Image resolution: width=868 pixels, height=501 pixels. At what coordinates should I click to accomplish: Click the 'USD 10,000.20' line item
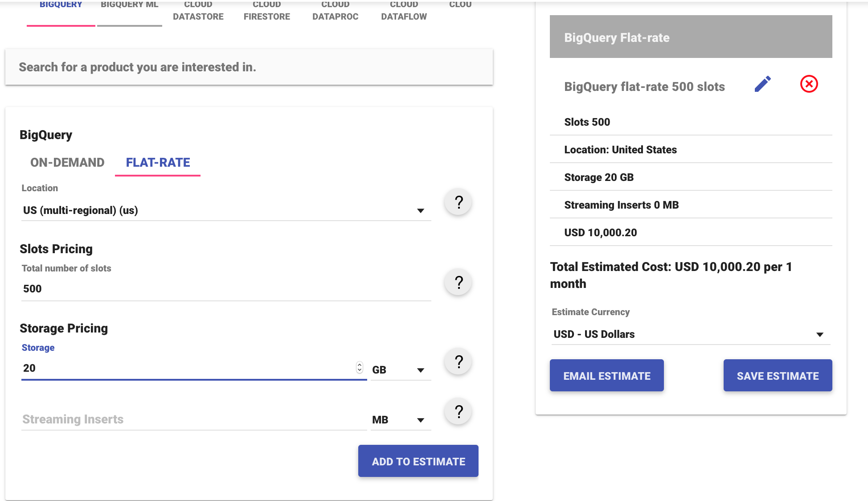click(691, 233)
